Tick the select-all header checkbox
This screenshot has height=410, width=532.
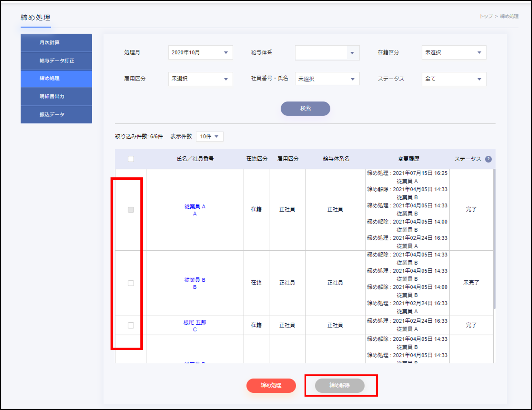tap(131, 159)
